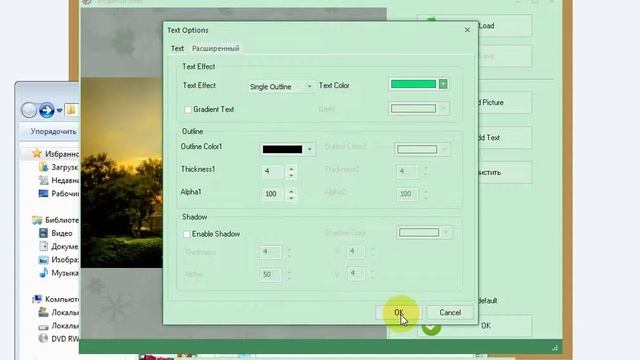Expand the Outline Color1 dropdown arrow

[x=309, y=149]
